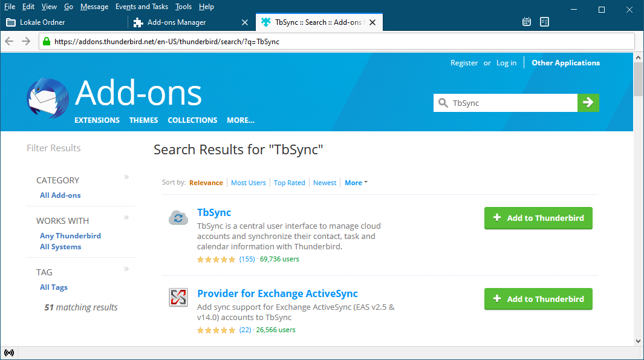Open the More sort options dropdown
Screen dimensions: 644x360
click(x=356, y=183)
